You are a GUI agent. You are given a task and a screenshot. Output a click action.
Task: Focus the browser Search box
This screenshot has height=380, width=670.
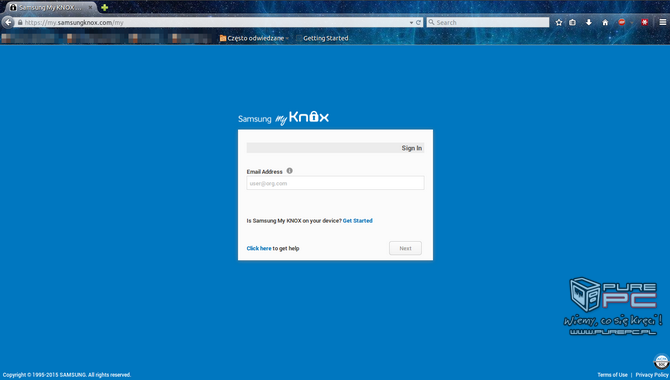tap(488, 22)
